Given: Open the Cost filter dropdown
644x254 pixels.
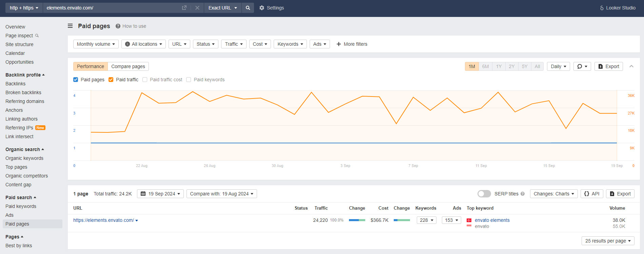Looking at the screenshot, I should coord(260,44).
